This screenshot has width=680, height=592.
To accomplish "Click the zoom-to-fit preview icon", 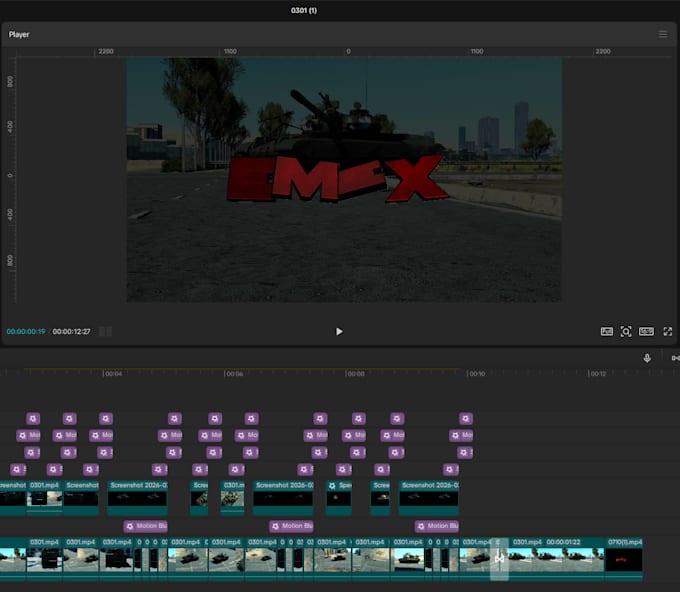I will click(626, 331).
